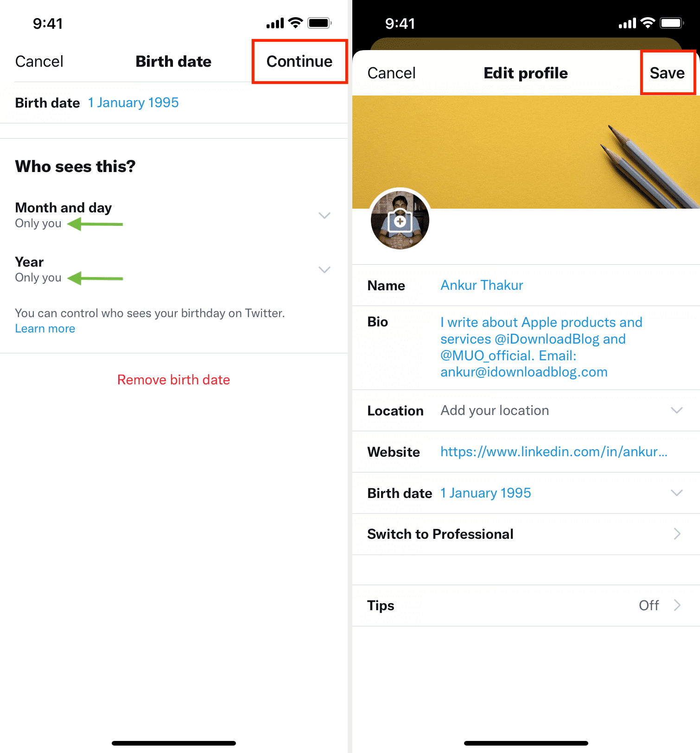Tap the battery icon in right status bar
The image size is (700, 753).
point(672,23)
